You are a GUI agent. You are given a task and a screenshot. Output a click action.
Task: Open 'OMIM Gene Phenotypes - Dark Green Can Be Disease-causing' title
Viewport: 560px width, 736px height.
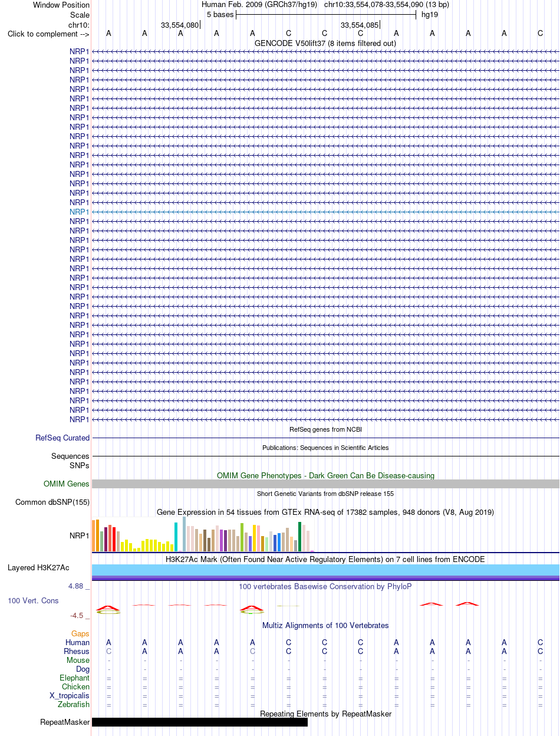pyautogui.click(x=325, y=475)
